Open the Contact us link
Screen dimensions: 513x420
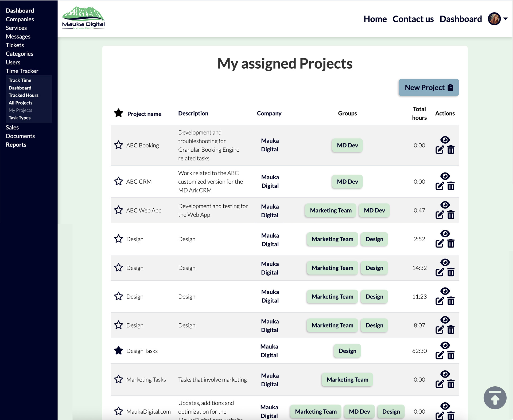tap(413, 19)
